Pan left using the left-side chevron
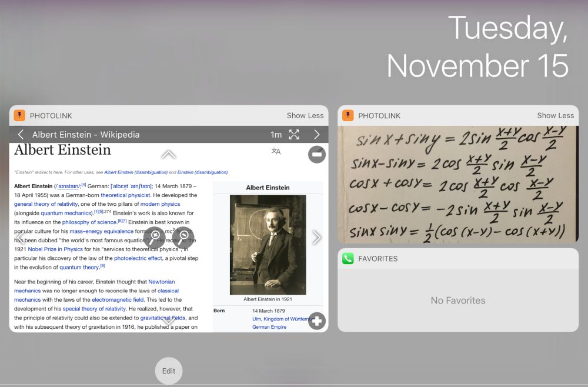The height and width of the screenshot is (387, 588). 21,237
